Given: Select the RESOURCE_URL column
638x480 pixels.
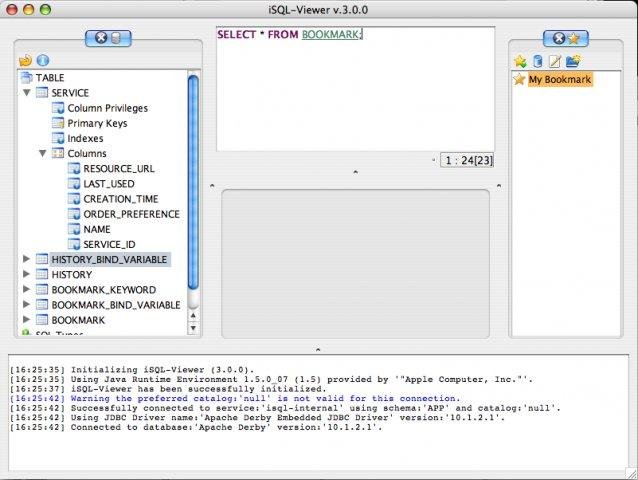Looking at the screenshot, I should tap(119, 168).
